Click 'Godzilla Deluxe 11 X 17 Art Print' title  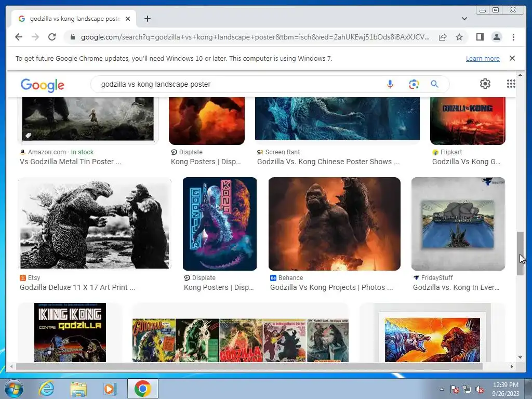pos(77,287)
